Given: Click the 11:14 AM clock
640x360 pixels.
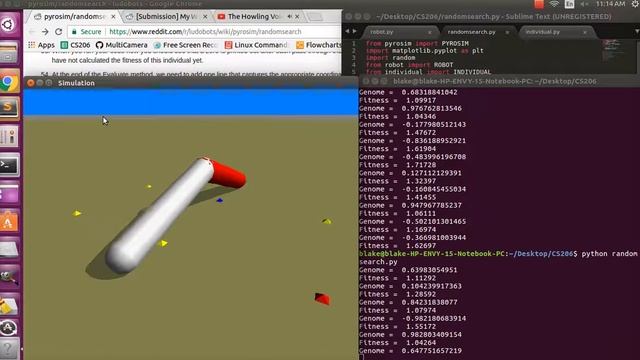Looking at the screenshot, I should pyautogui.click(x=610, y=4).
